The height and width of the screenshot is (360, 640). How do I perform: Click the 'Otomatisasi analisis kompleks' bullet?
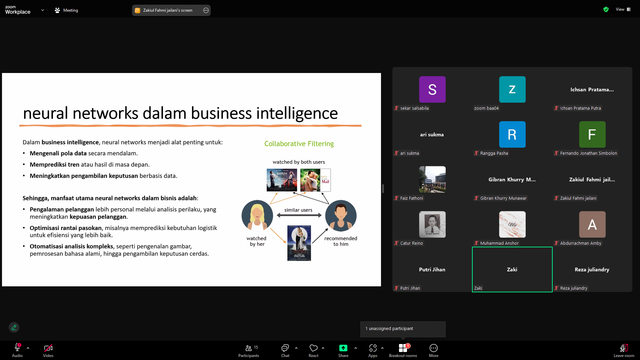pos(119,250)
